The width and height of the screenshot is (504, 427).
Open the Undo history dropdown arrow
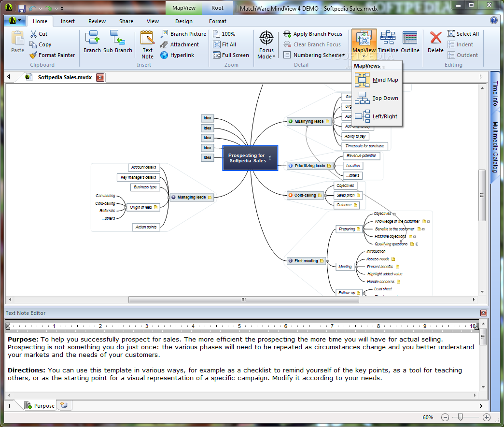(40, 9)
